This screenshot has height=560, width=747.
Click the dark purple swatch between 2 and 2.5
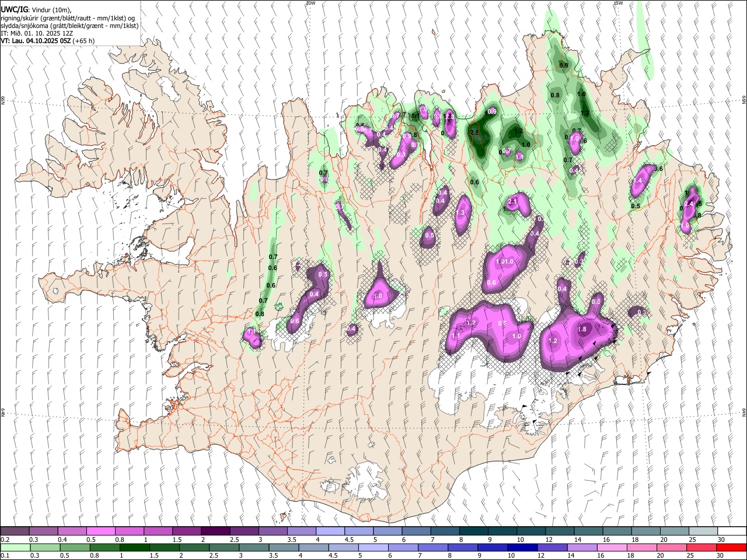pyautogui.click(x=215, y=531)
